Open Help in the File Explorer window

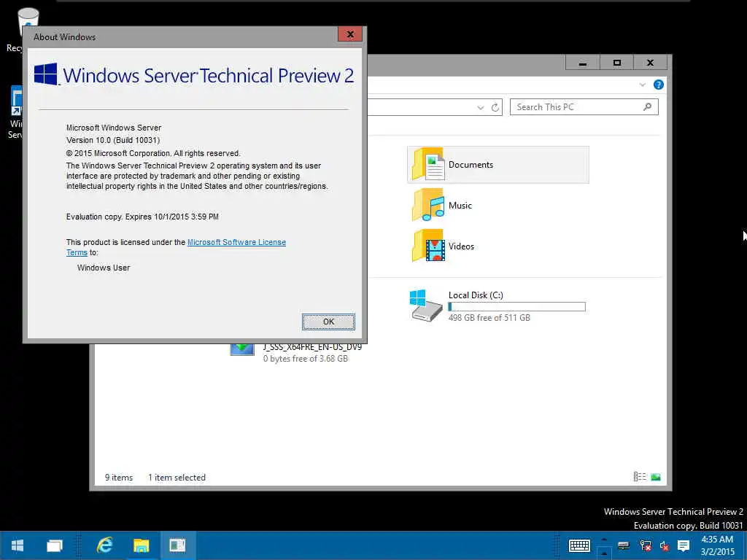(x=659, y=85)
